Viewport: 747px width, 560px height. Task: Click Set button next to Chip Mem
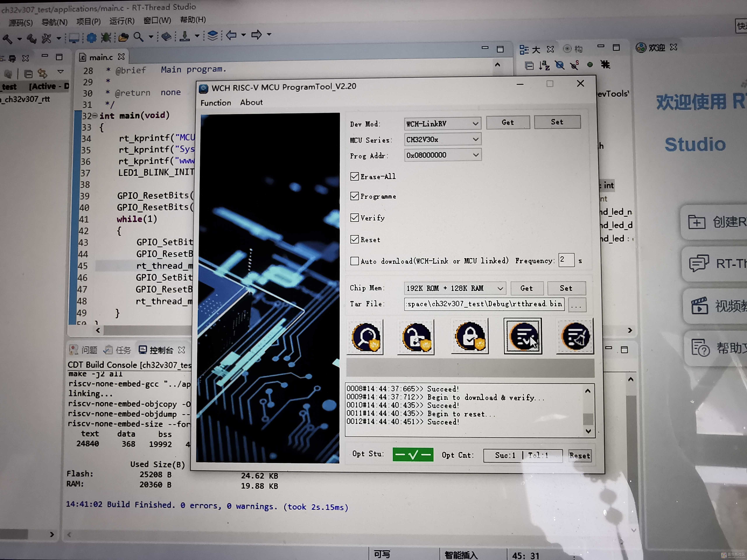pos(566,288)
